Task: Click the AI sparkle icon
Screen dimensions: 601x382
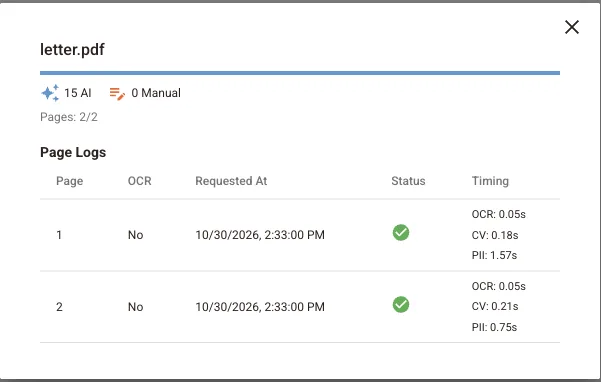Action: (x=50, y=93)
